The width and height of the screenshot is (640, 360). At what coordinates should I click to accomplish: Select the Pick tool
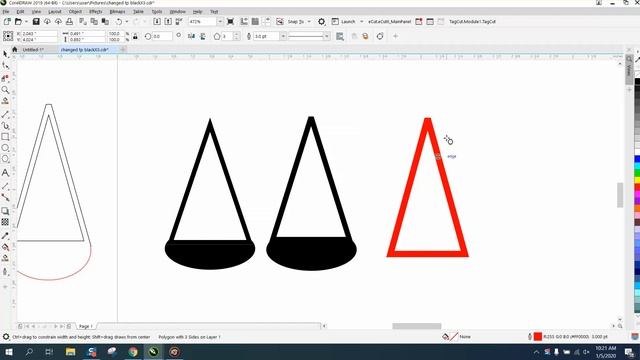click(x=5, y=54)
